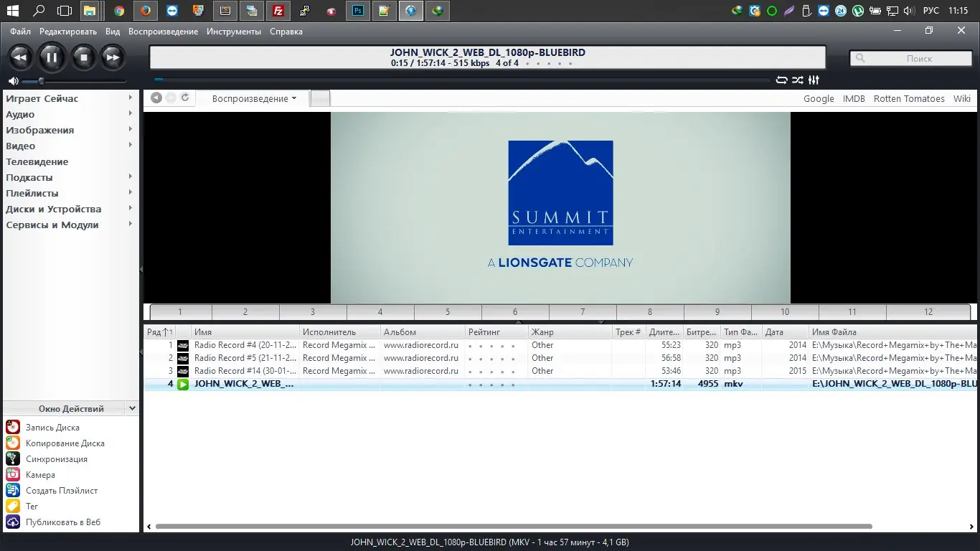Select chapter 6 on the chapter strip

coord(515,312)
